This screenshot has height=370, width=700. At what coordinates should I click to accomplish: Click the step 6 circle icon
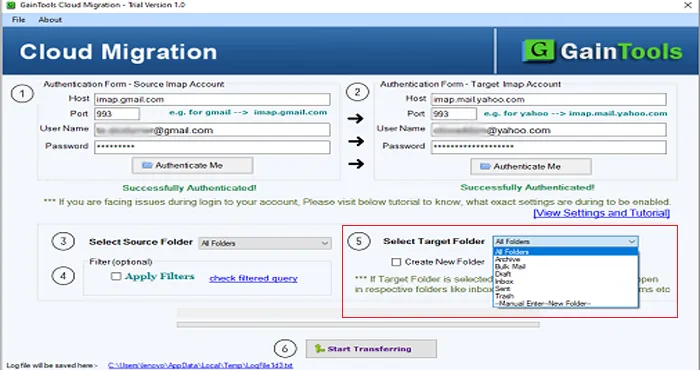pyautogui.click(x=285, y=349)
